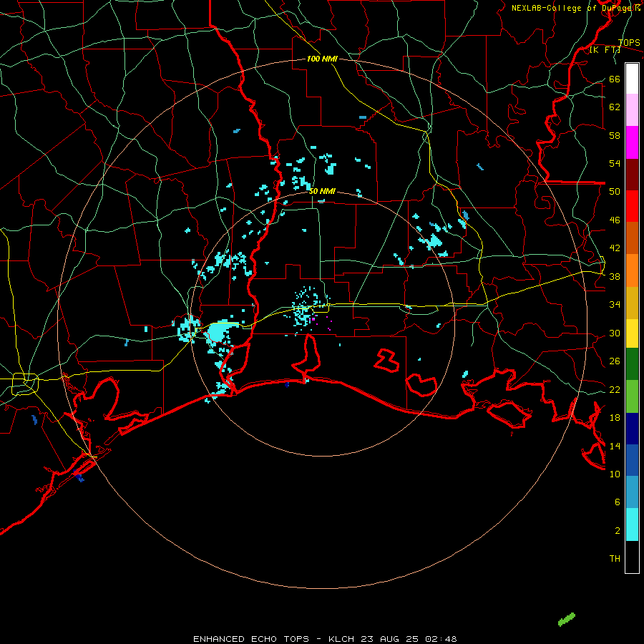
Task: Click the bright red legend swatch
Action: pos(632,206)
